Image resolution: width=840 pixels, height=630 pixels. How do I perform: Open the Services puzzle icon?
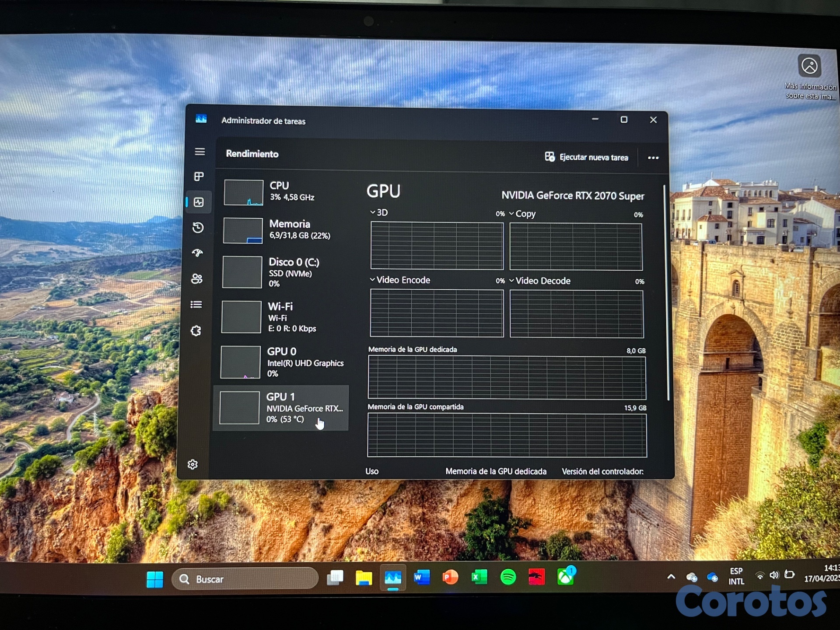[196, 331]
